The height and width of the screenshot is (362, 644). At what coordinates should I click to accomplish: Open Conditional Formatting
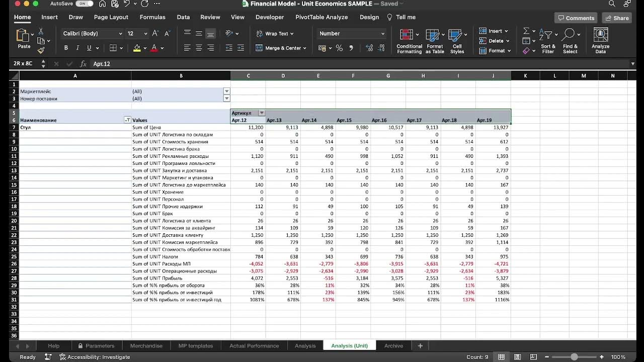410,41
